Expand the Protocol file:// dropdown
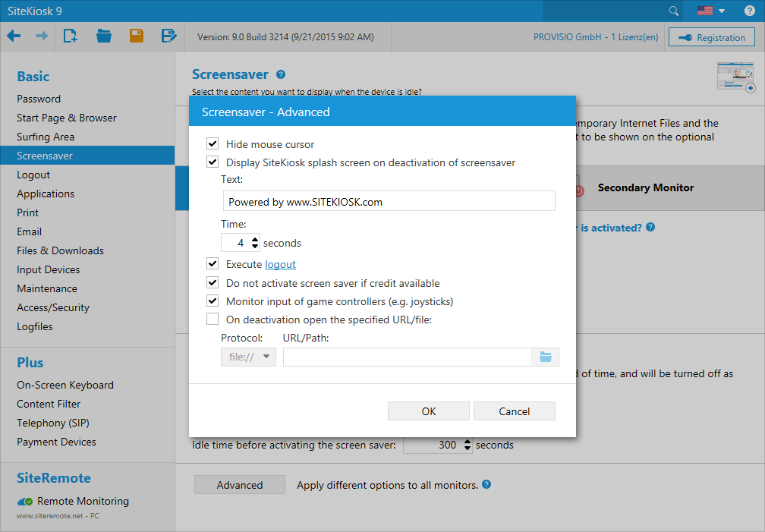The width and height of the screenshot is (765, 532). pyautogui.click(x=248, y=357)
